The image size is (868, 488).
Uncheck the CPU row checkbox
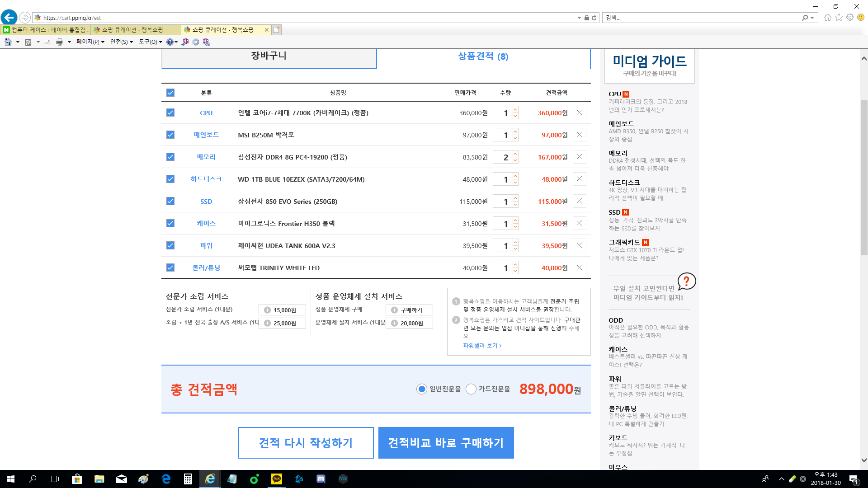coord(170,113)
